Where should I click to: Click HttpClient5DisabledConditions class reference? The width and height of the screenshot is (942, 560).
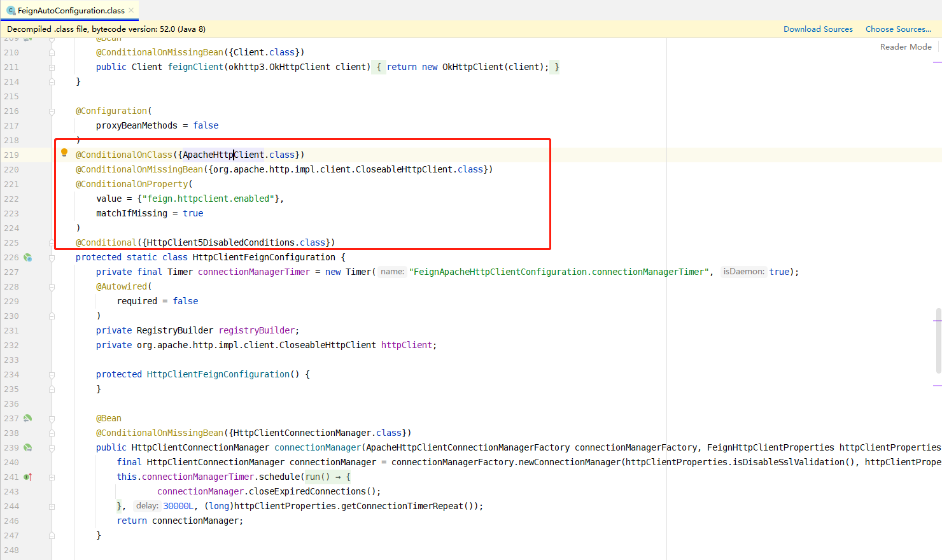point(221,242)
